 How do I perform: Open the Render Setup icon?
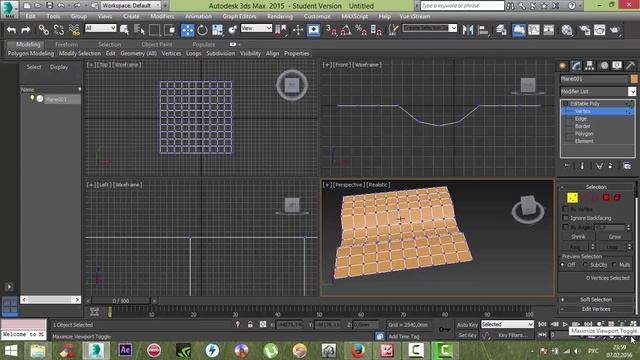[584, 30]
